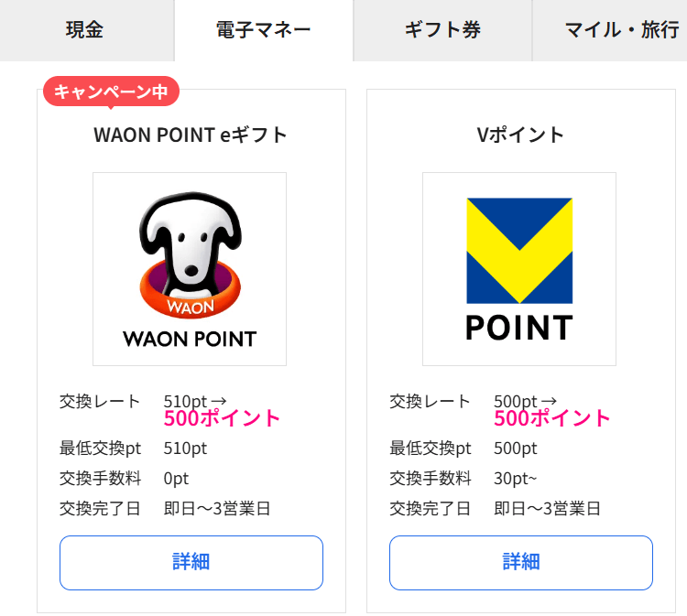Click the 最低交換pt label in WAON card
The height and width of the screenshot is (616, 687).
[x=101, y=448]
